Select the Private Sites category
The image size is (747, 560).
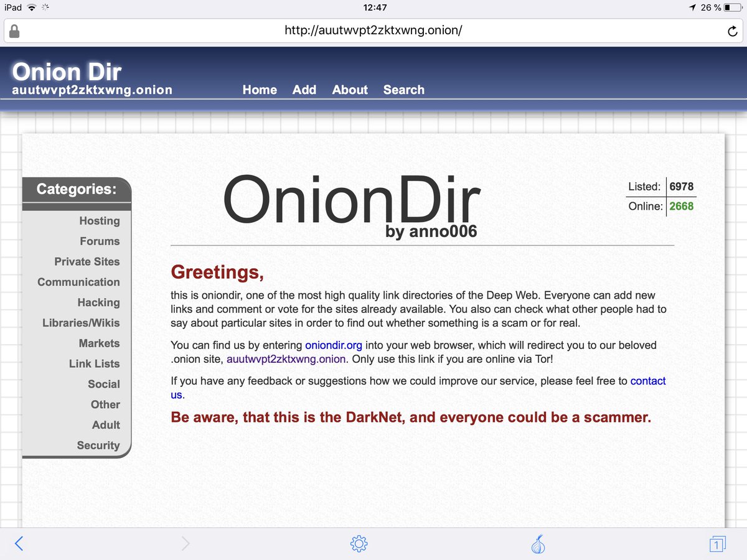[87, 262]
